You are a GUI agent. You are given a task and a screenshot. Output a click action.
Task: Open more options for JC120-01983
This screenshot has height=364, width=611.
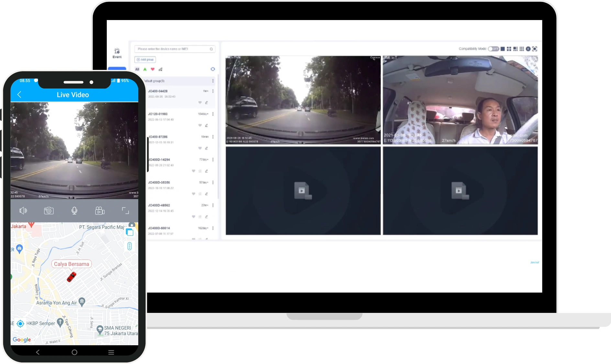pos(213,114)
